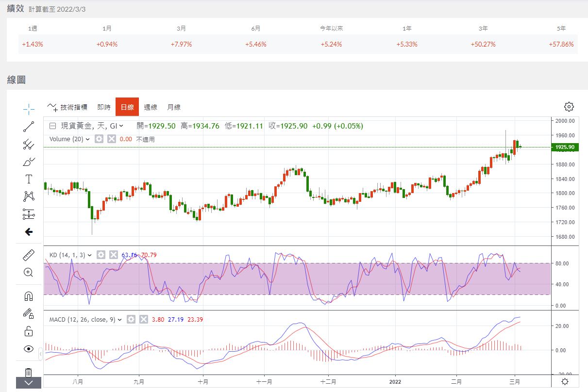
Task: Select the text annotation tool
Action: click(29, 179)
